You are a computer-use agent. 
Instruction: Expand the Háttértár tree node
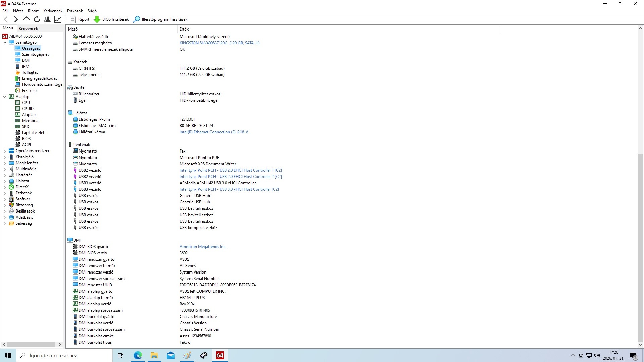pyautogui.click(x=5, y=175)
